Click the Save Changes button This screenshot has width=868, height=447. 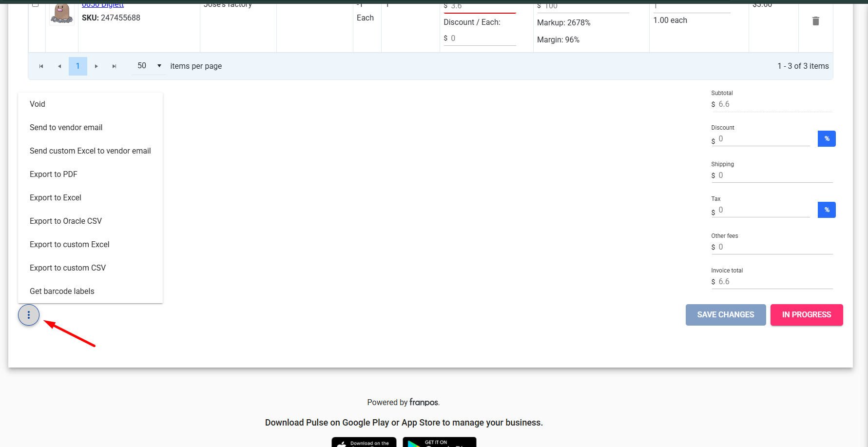(x=725, y=315)
